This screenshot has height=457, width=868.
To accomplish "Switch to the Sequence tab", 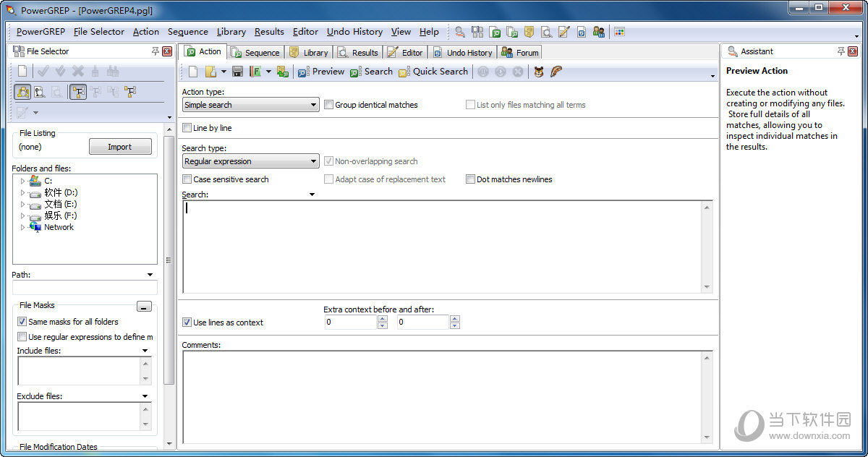I will [255, 52].
